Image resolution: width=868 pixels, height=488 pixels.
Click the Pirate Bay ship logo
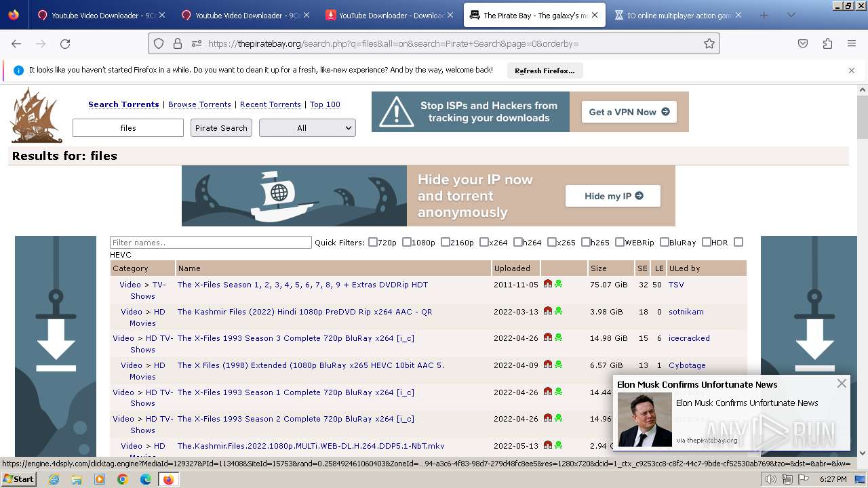click(37, 115)
